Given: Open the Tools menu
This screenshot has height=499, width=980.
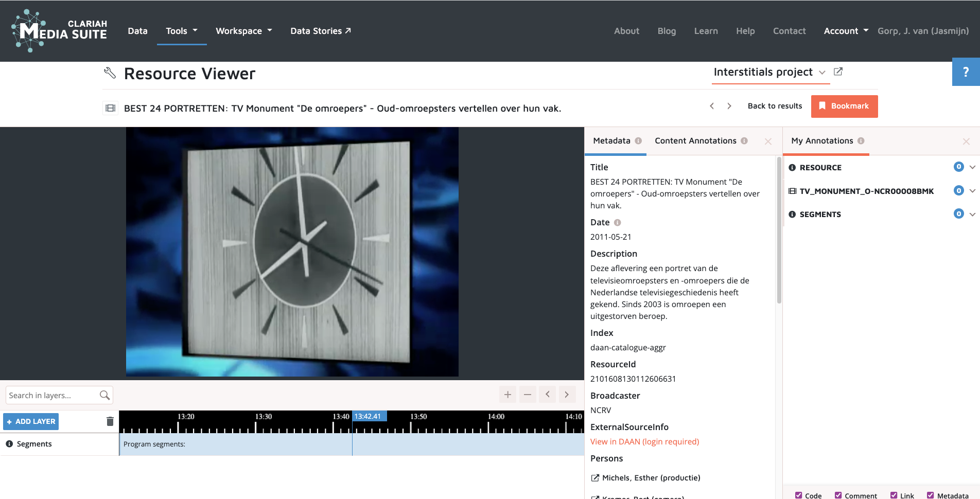Looking at the screenshot, I should pos(181,31).
